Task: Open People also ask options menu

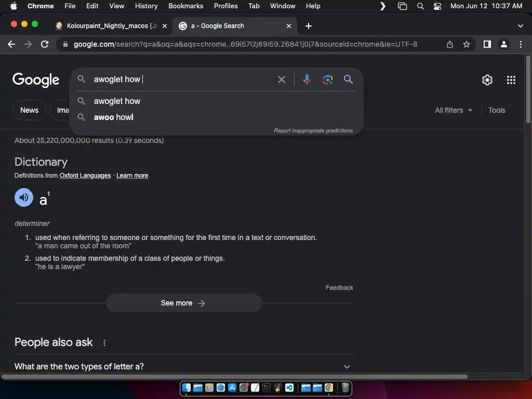Action: point(104,343)
